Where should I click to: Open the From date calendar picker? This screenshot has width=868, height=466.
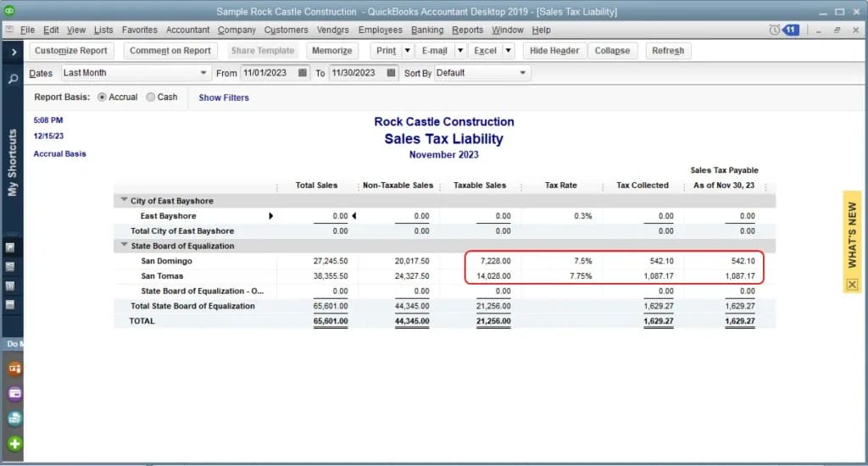click(303, 73)
